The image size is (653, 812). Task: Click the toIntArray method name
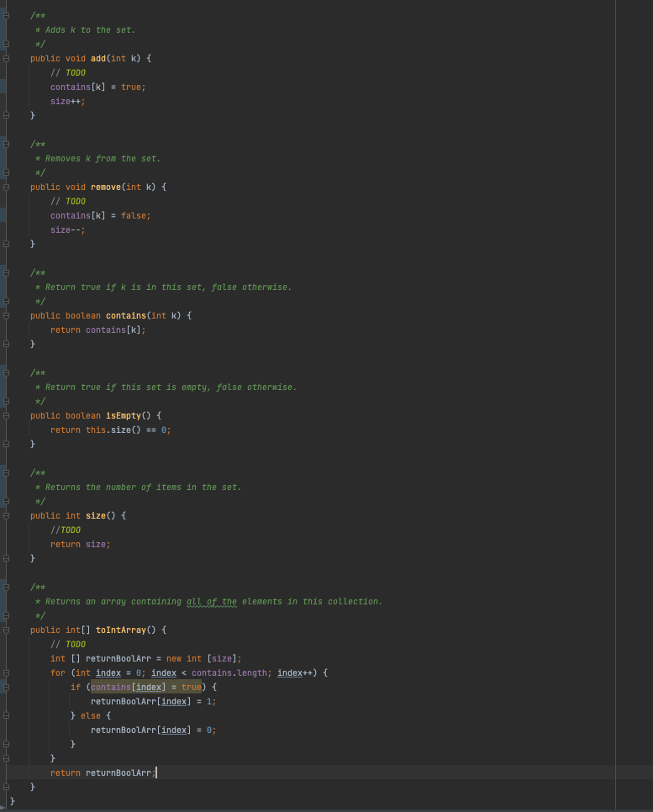pyautogui.click(x=121, y=630)
